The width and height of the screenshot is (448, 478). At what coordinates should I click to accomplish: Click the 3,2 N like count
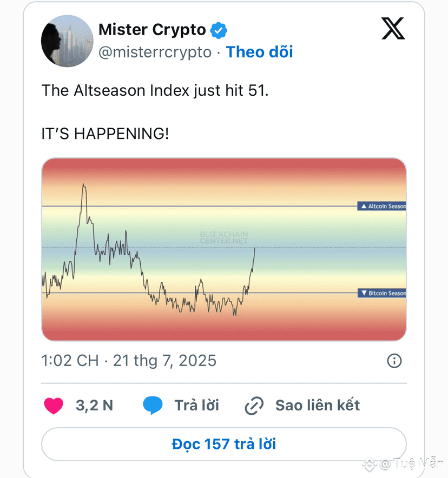click(94, 406)
